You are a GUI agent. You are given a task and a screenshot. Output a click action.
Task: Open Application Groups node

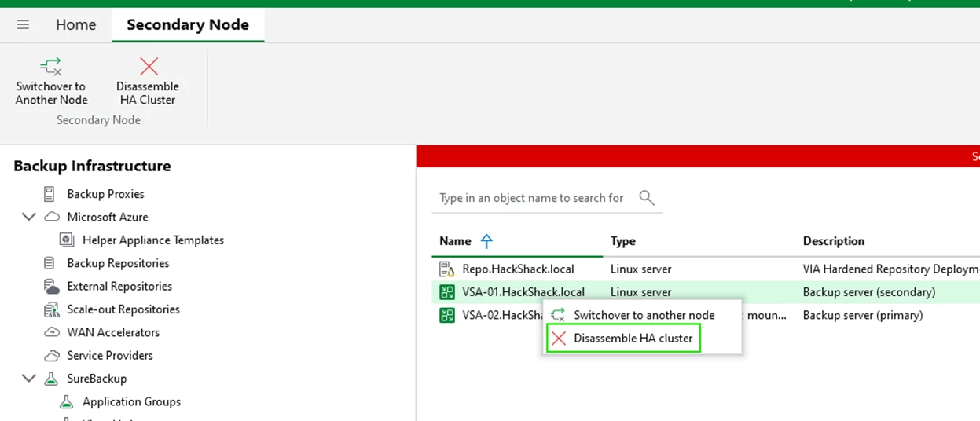point(131,401)
